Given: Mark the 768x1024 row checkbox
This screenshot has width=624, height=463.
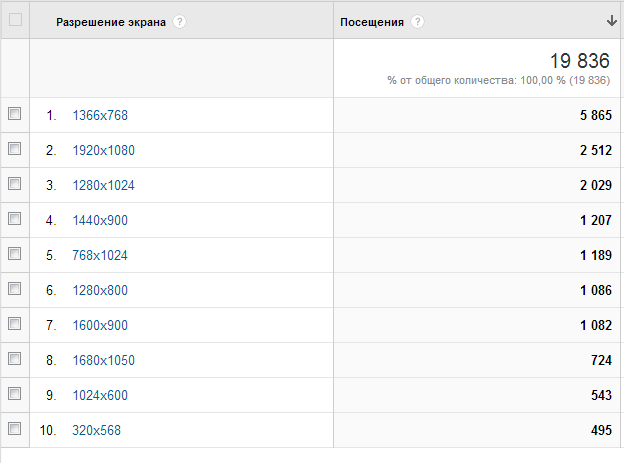Looking at the screenshot, I should pos(14,254).
